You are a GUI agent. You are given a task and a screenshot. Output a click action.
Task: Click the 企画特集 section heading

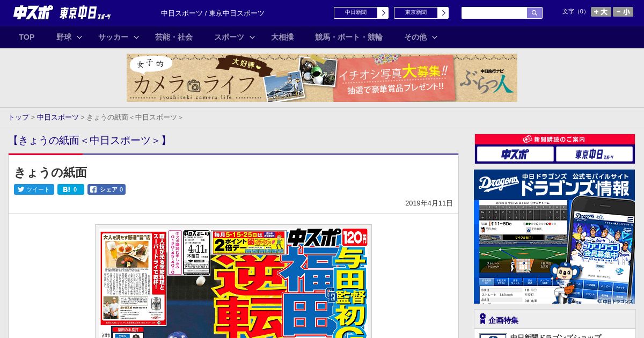[503, 320]
